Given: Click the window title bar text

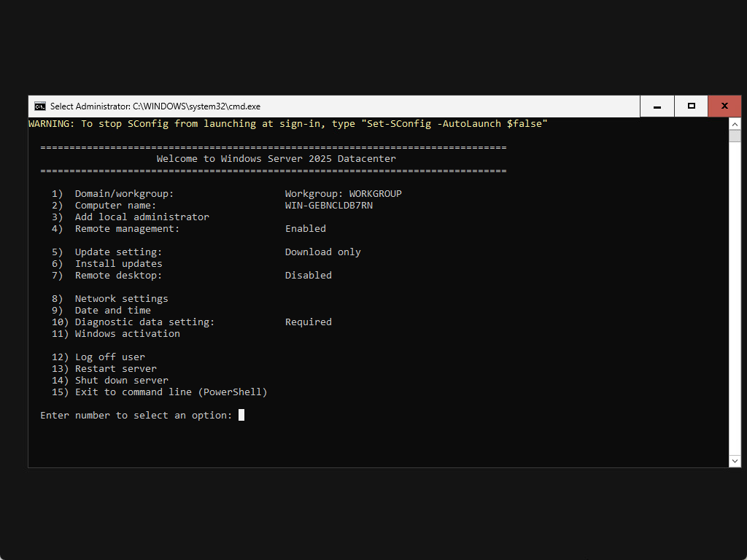Looking at the screenshot, I should point(155,106).
